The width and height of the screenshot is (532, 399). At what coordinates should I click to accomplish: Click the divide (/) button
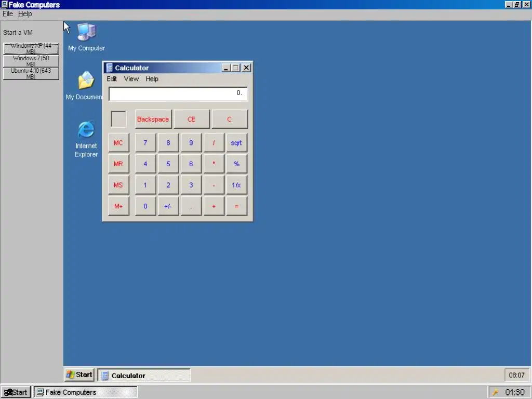(x=214, y=143)
